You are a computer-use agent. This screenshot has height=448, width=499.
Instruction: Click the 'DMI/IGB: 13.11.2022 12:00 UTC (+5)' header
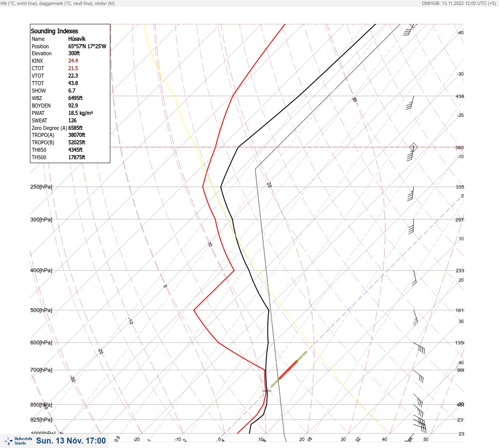point(459,3)
